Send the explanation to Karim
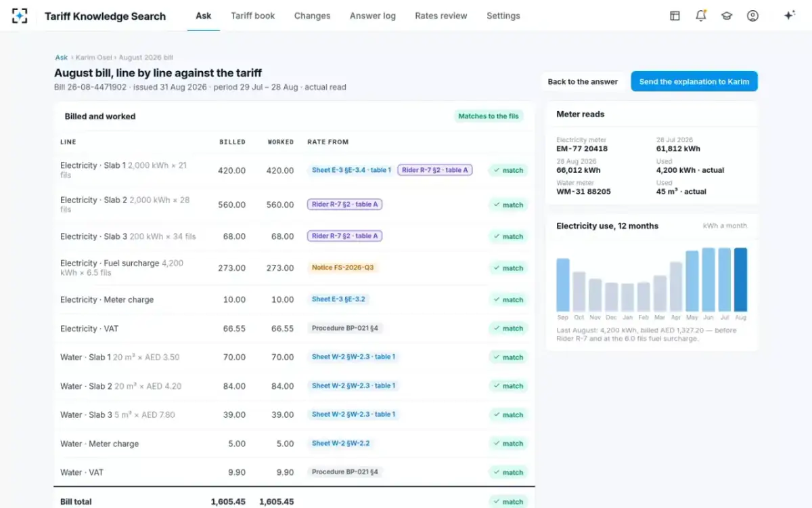The height and width of the screenshot is (508, 812). tap(694, 81)
